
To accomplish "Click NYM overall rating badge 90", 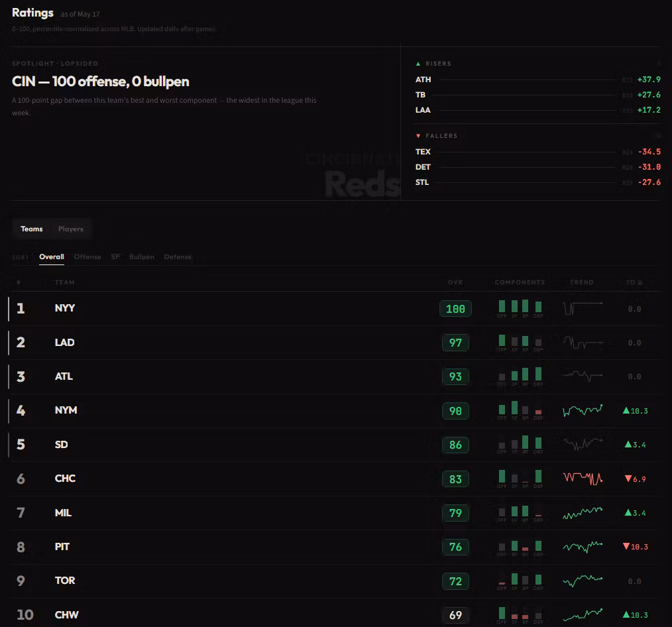I will pos(455,411).
